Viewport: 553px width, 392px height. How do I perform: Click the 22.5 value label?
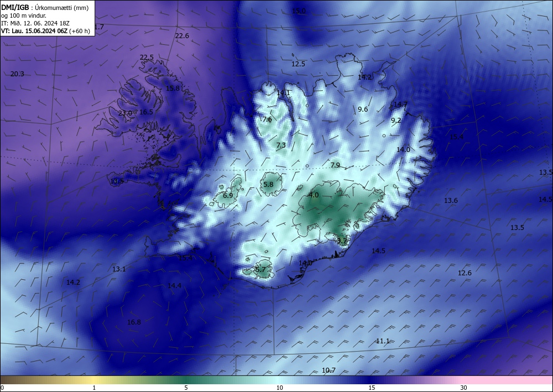tap(147, 58)
